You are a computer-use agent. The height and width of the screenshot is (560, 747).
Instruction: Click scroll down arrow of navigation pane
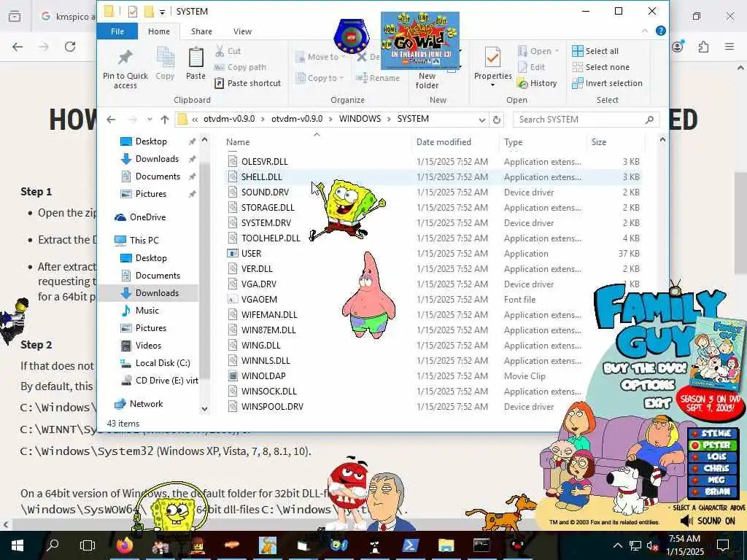204,408
